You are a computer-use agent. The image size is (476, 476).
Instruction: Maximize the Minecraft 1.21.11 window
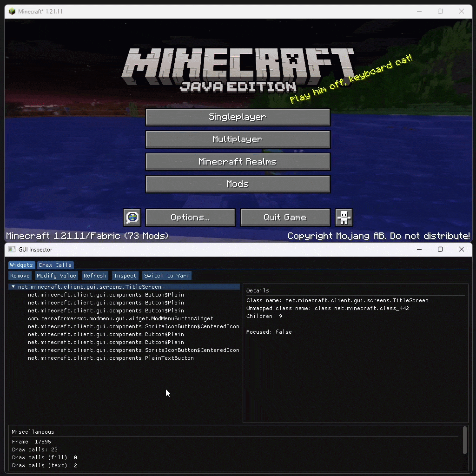(440, 11)
